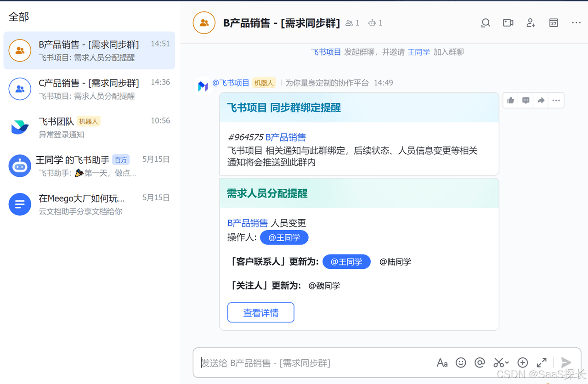Open 飞书团队 conversation
The image size is (588, 384).
coord(89,127)
